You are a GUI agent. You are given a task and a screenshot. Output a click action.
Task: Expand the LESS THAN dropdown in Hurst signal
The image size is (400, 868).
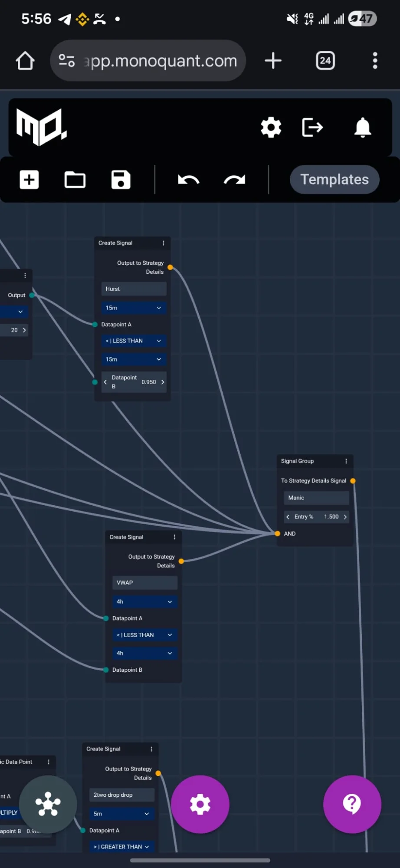134,341
